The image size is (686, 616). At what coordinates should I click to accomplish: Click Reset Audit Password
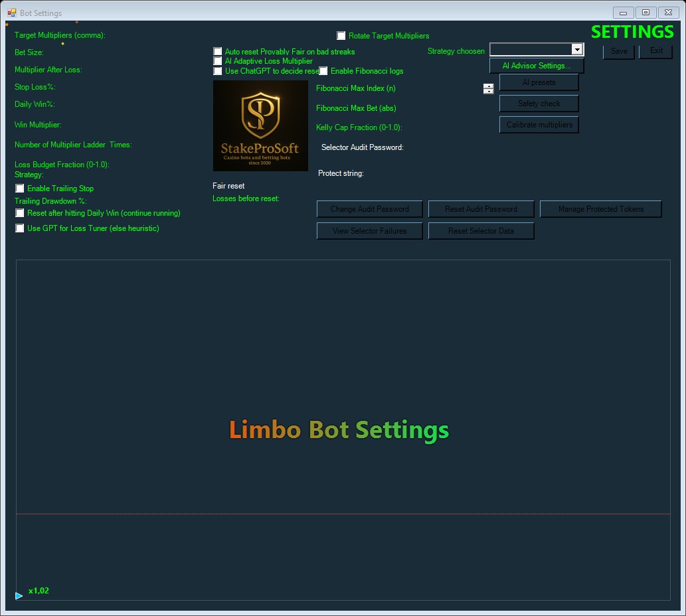(x=481, y=209)
